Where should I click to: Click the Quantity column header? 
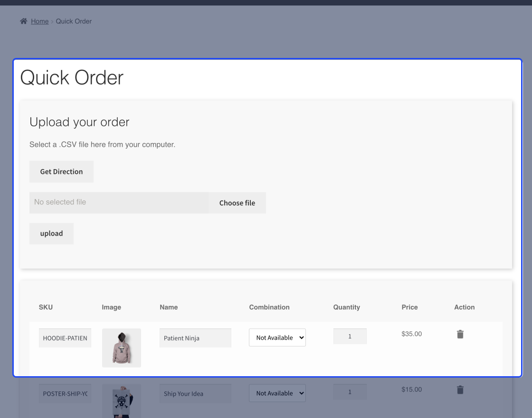click(x=346, y=307)
